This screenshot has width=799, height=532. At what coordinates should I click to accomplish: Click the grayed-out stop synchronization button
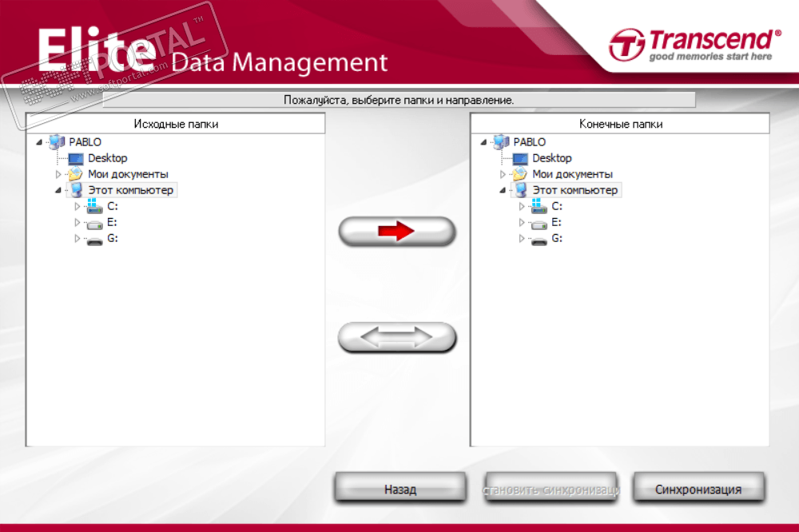point(551,489)
